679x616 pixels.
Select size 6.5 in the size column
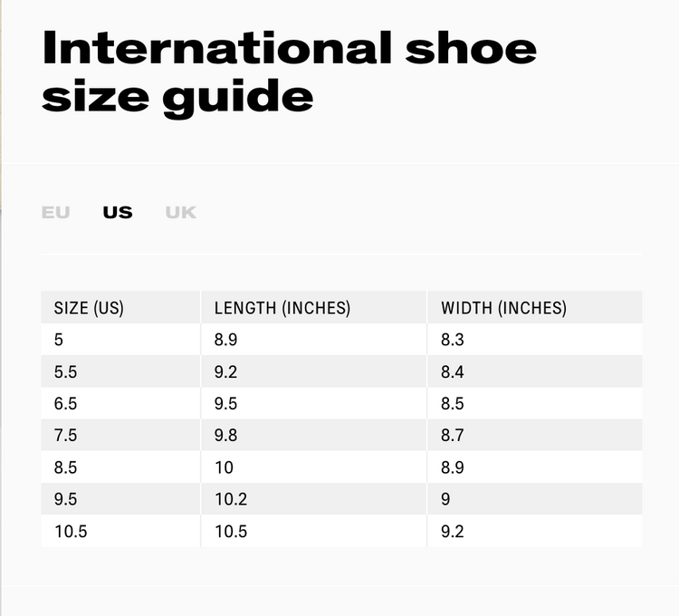click(x=65, y=403)
